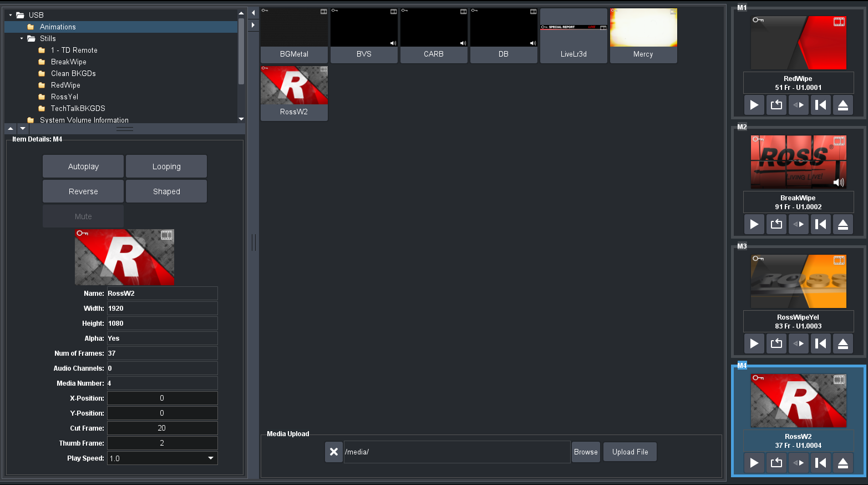Select the CARB media thumbnail
868x485 pixels.
[434, 36]
